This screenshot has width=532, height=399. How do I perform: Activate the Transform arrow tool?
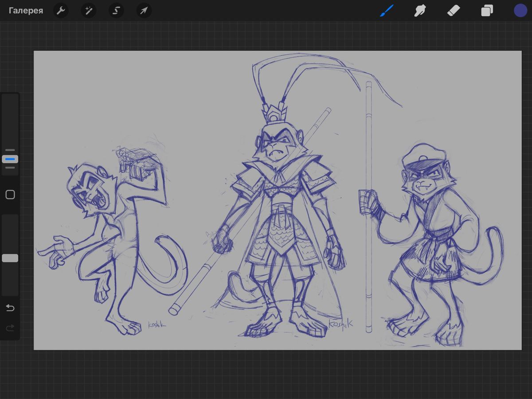tap(144, 11)
